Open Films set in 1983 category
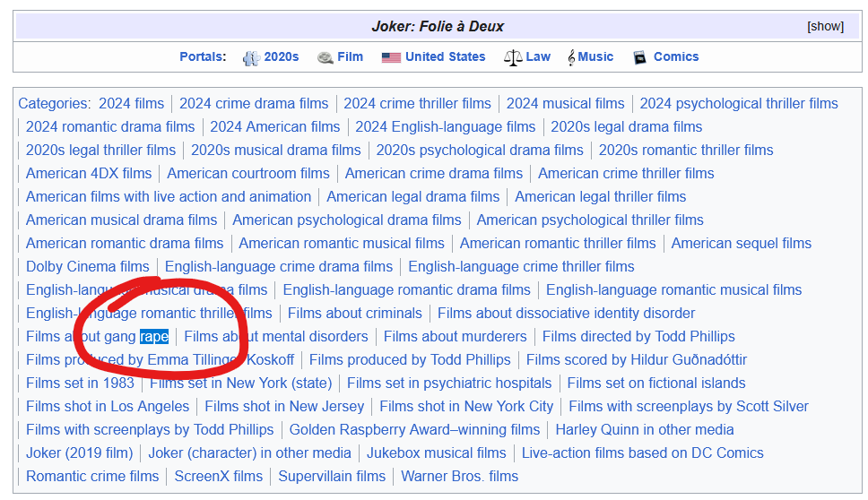868x500 pixels. pos(80,383)
